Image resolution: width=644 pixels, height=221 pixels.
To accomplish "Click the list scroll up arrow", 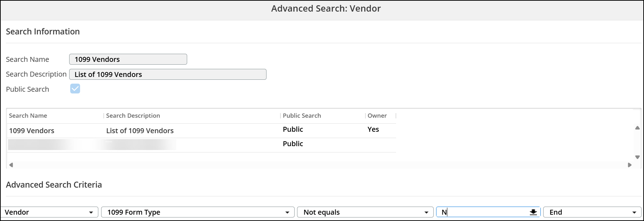I will (637, 128).
